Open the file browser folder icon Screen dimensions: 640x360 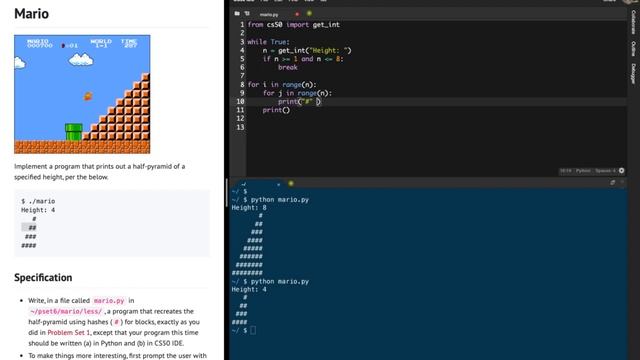coord(237,13)
